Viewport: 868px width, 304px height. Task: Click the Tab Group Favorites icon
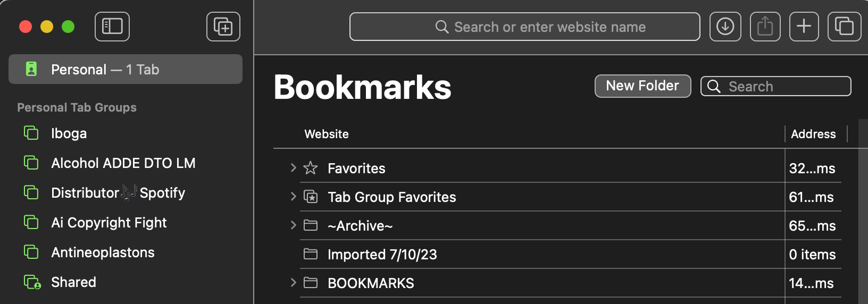(x=311, y=197)
